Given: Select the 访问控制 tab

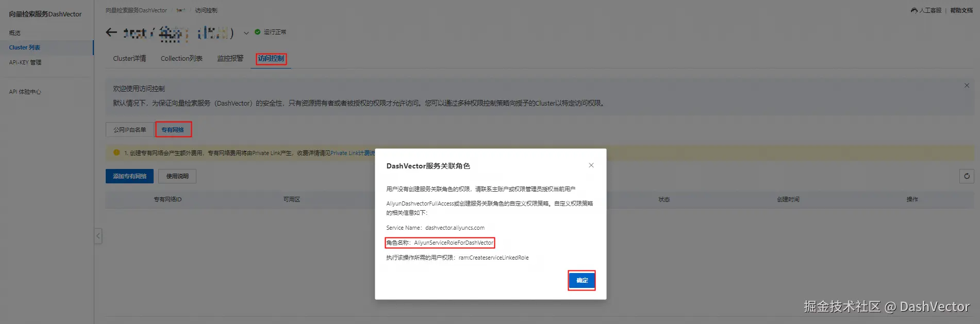Looking at the screenshot, I should tap(271, 59).
